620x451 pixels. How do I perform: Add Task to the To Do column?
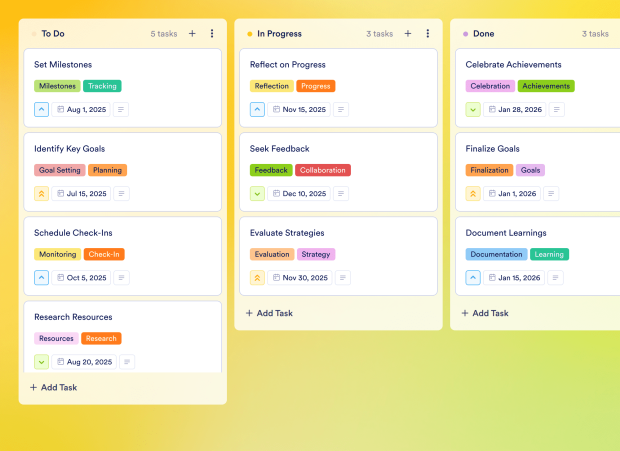(54, 387)
